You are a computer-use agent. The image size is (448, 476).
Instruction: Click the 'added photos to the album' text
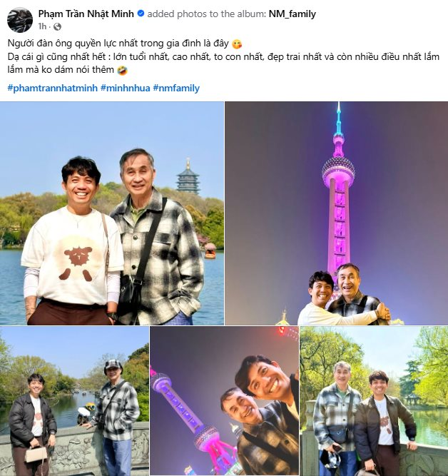(207, 14)
